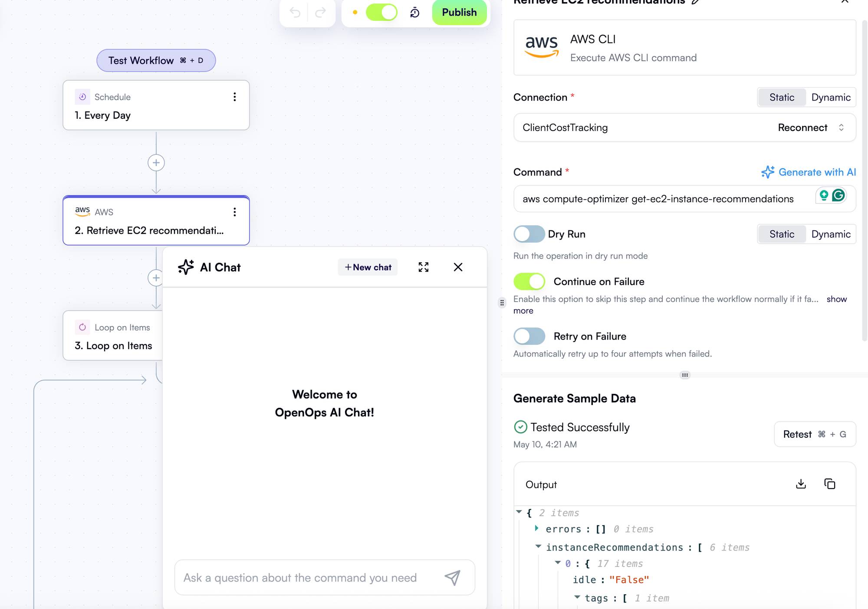Disable Continue on Failure toggle

coord(529,282)
